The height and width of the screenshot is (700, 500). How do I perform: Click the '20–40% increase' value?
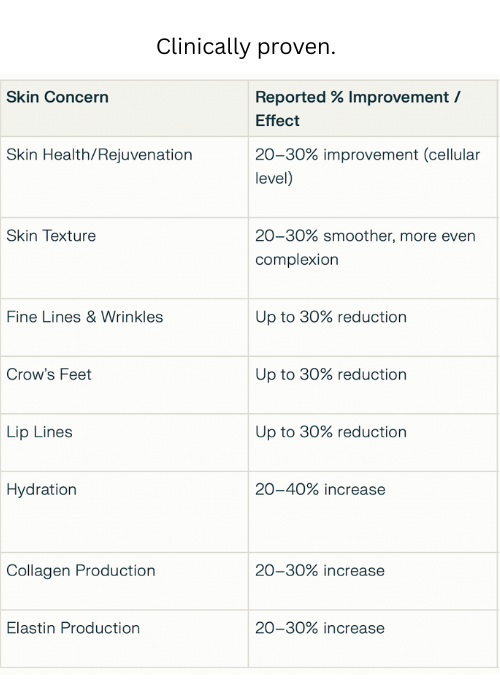[320, 490]
